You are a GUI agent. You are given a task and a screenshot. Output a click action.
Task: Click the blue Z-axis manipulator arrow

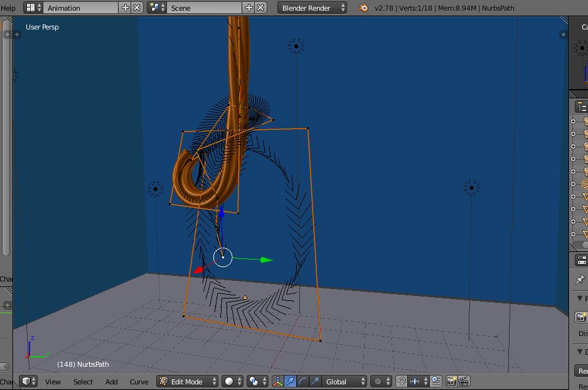(x=222, y=212)
